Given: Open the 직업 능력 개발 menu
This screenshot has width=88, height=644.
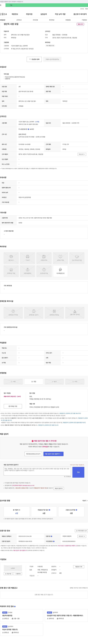Looking at the screenshot, I should pos(60,14).
